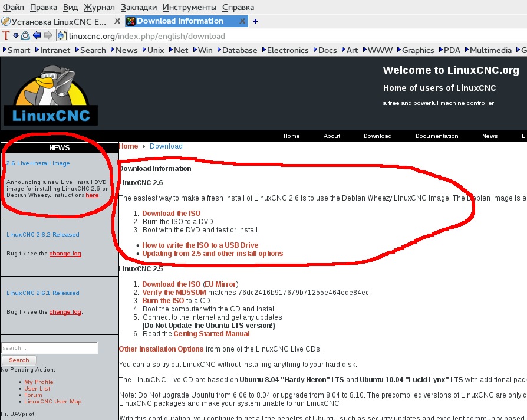
Task: Click Download the ISO under LinuxCNC 2.6
Action: [172, 213]
